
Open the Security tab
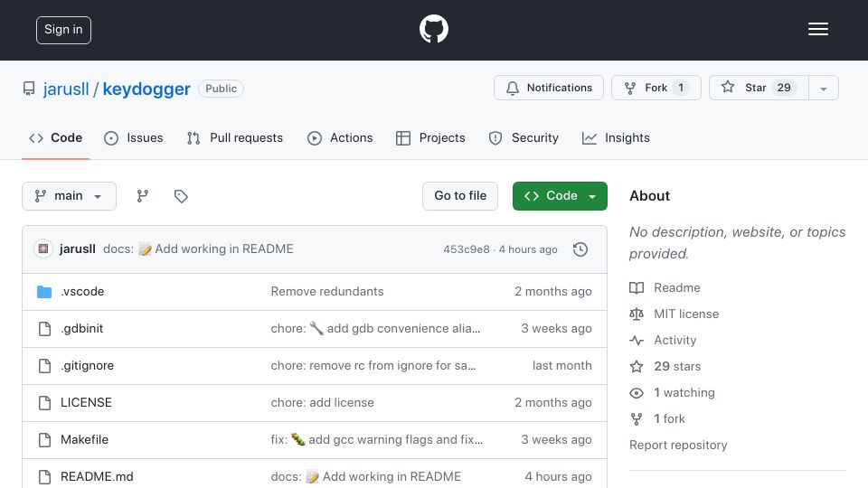coord(524,137)
